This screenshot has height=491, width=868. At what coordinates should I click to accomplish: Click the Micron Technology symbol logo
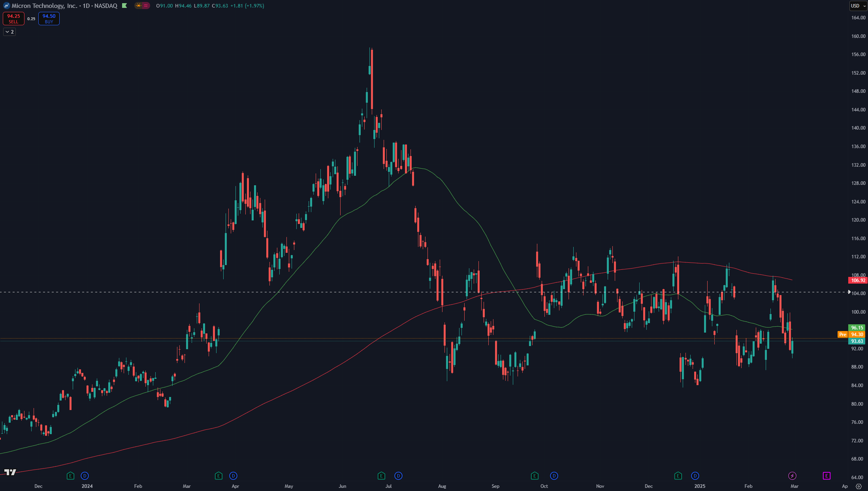tap(6, 6)
